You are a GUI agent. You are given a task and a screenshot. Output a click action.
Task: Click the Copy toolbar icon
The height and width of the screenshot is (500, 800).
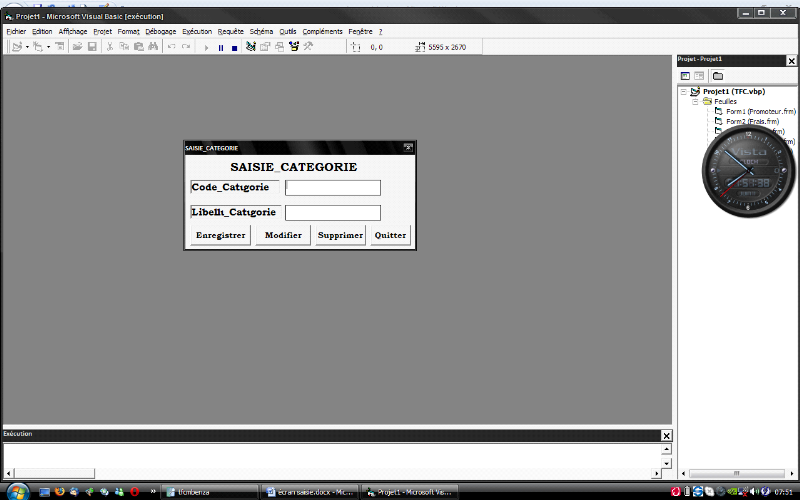click(x=124, y=47)
